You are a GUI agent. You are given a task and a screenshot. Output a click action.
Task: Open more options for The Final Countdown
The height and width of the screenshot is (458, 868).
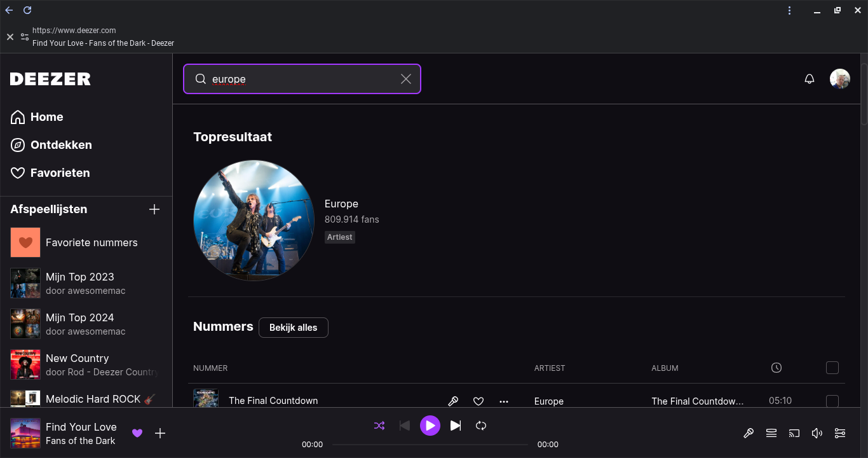[x=504, y=401]
